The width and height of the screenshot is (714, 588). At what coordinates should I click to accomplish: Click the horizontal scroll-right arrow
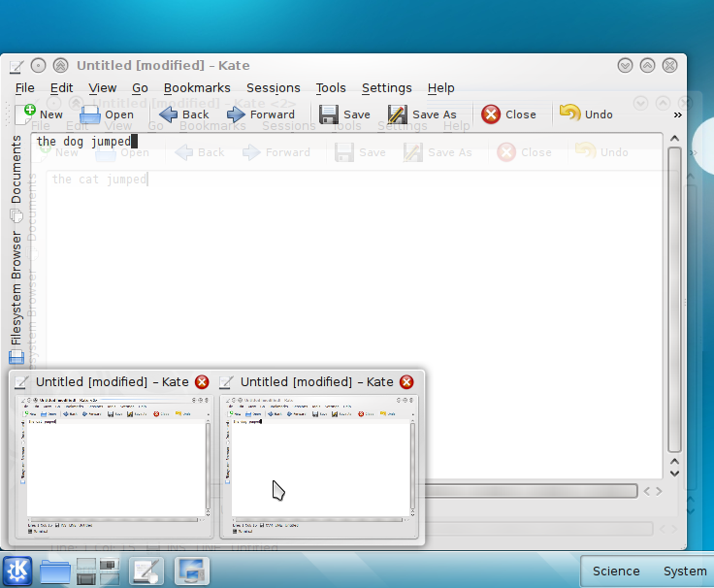pyautogui.click(x=659, y=491)
